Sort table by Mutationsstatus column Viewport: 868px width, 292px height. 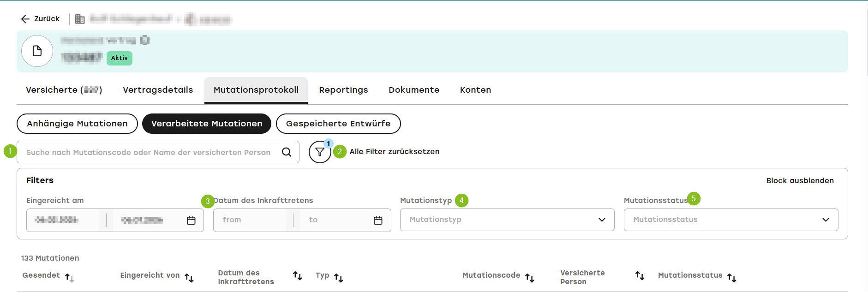(x=732, y=278)
